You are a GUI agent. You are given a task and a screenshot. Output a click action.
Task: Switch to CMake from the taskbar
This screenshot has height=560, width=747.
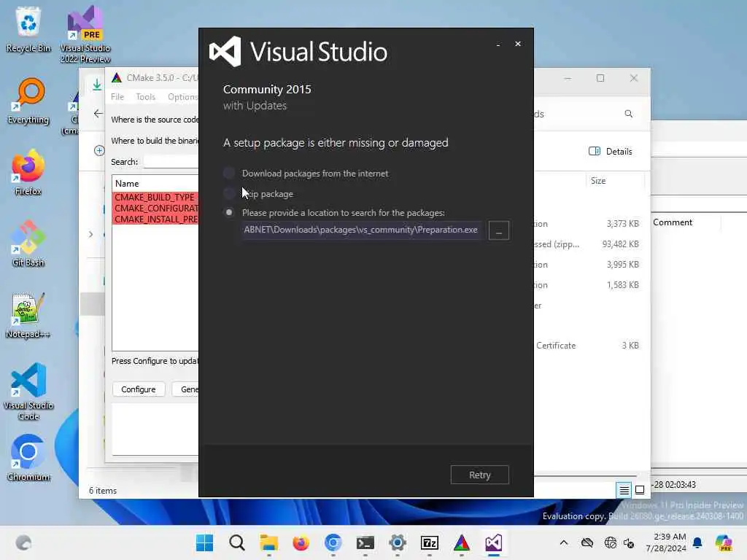[x=462, y=542]
